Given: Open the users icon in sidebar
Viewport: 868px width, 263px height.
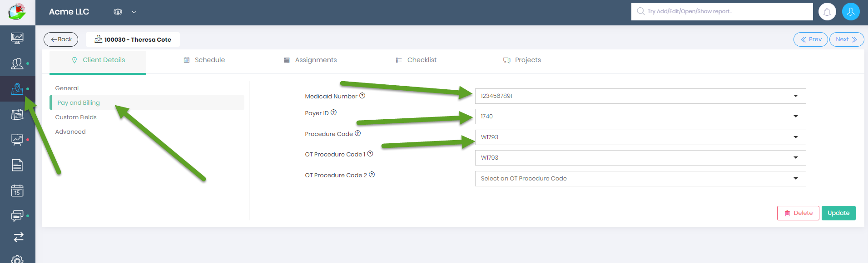Looking at the screenshot, I should 17,63.
